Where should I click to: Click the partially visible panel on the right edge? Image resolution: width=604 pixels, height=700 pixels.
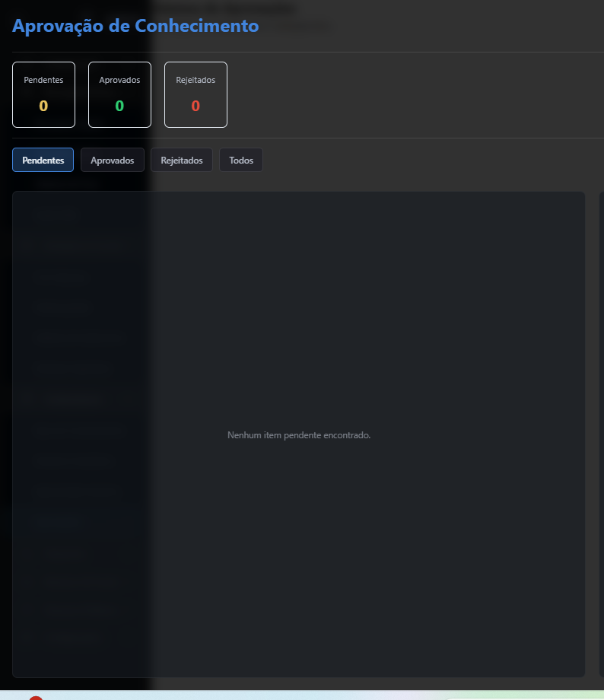(x=601, y=434)
